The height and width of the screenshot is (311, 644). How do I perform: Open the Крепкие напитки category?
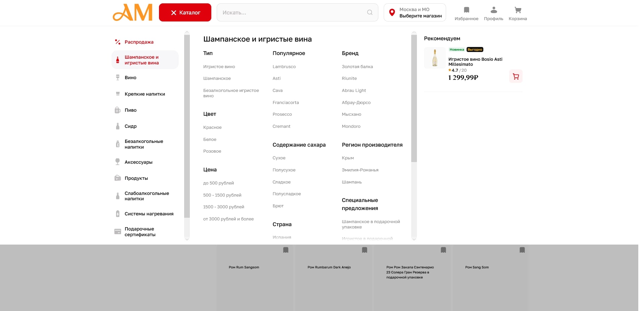(145, 94)
